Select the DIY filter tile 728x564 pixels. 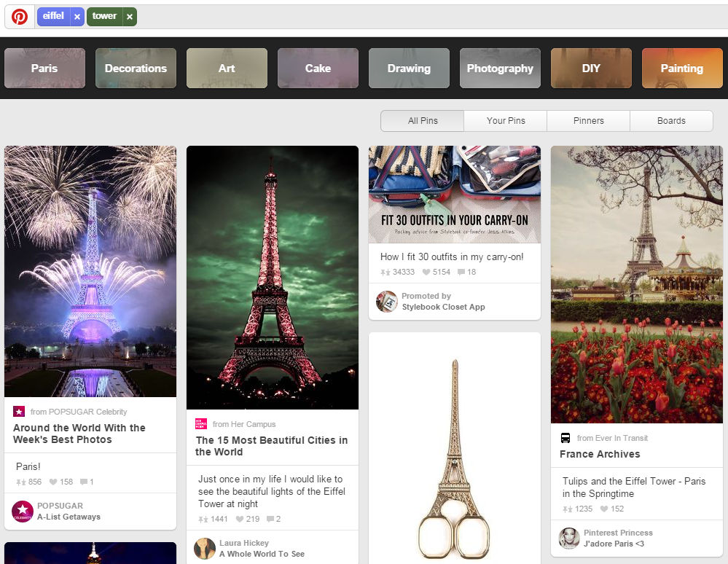(591, 68)
